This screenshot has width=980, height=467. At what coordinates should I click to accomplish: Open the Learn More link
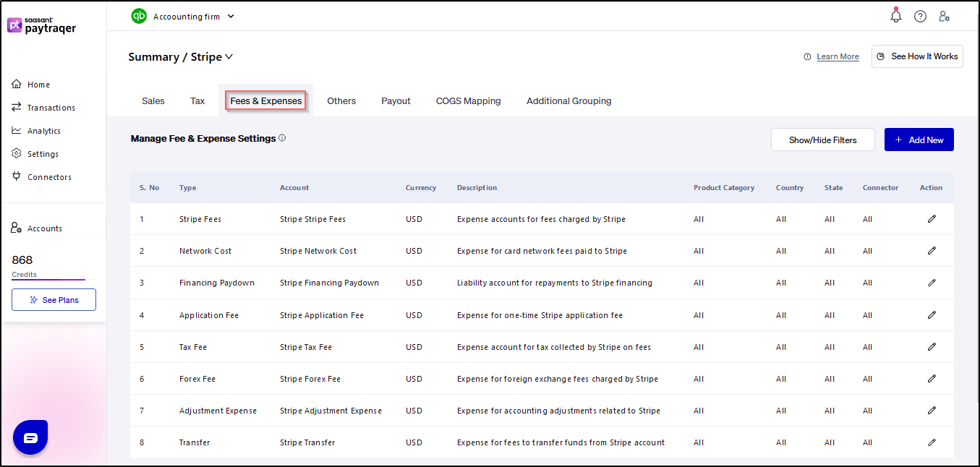pyautogui.click(x=838, y=56)
